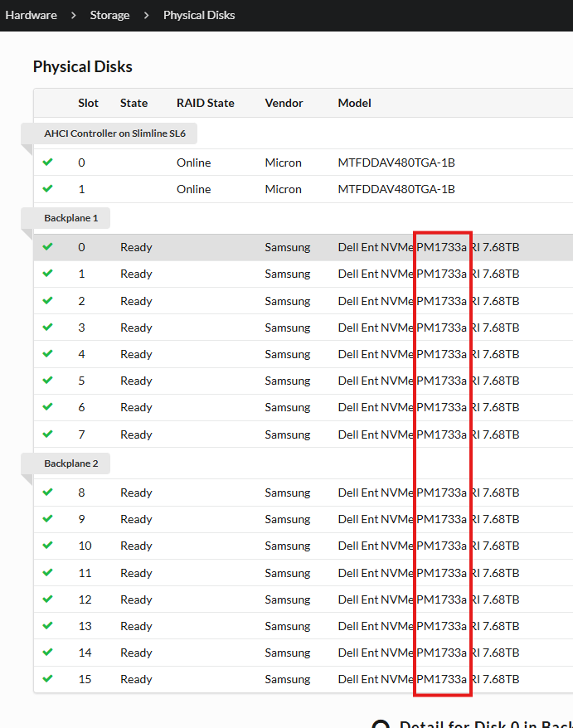Select slot number 2 in Backplane 1
This screenshot has height=728, width=573.
tap(82, 301)
